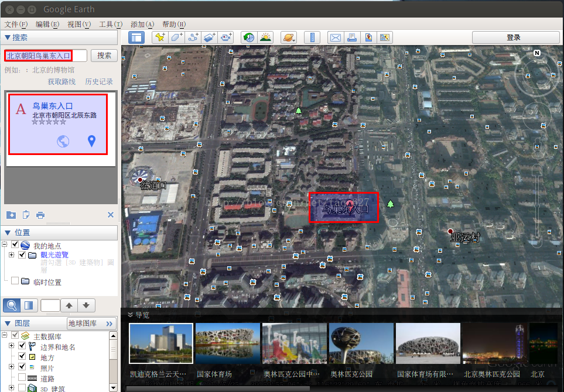Collapse the 搜索 panel
Image resolution: width=564 pixels, height=392 pixels.
(x=7, y=37)
